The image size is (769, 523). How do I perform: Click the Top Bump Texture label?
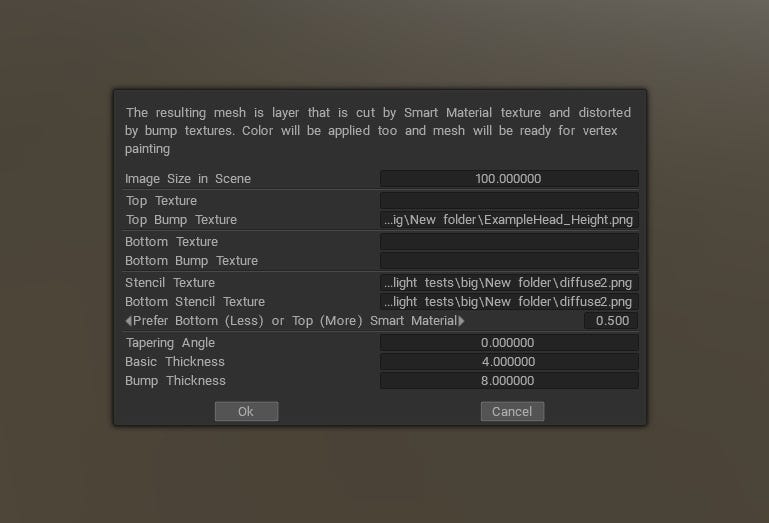tap(181, 220)
